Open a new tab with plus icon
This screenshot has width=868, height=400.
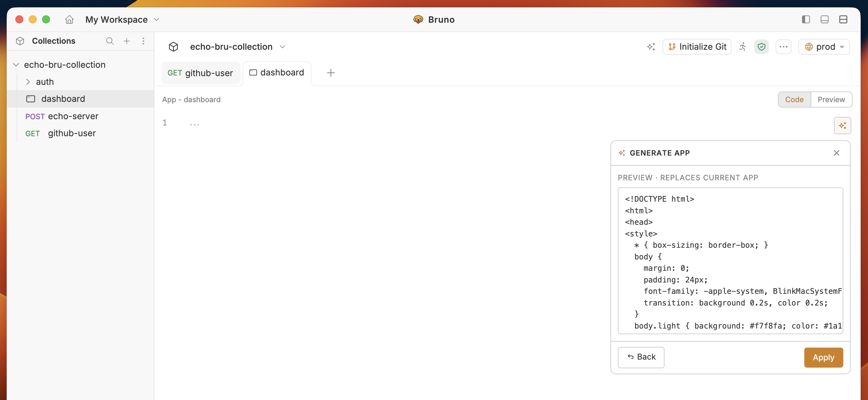(331, 73)
